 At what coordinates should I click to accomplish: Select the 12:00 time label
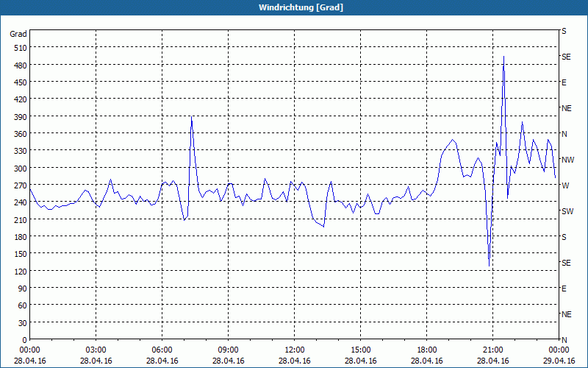pyautogui.click(x=295, y=350)
